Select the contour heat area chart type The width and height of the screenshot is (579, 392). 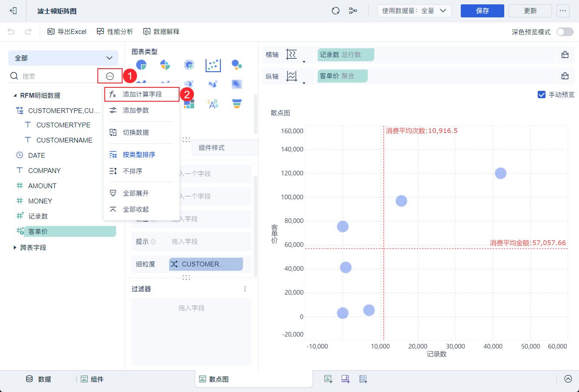tap(237, 83)
